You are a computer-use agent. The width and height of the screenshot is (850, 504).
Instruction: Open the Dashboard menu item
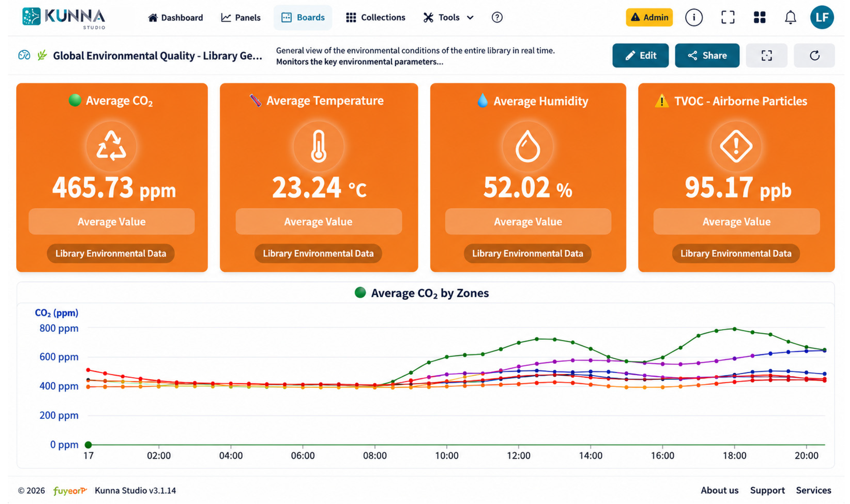point(175,17)
